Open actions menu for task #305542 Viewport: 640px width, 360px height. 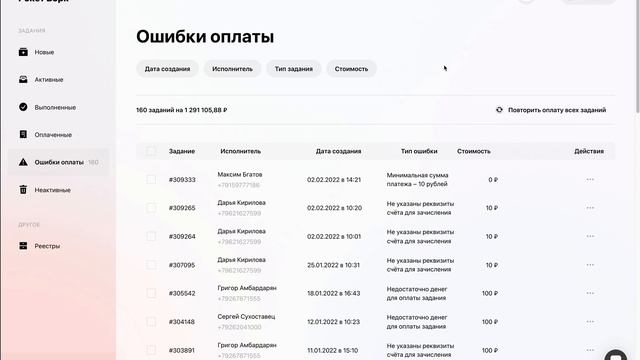click(590, 293)
